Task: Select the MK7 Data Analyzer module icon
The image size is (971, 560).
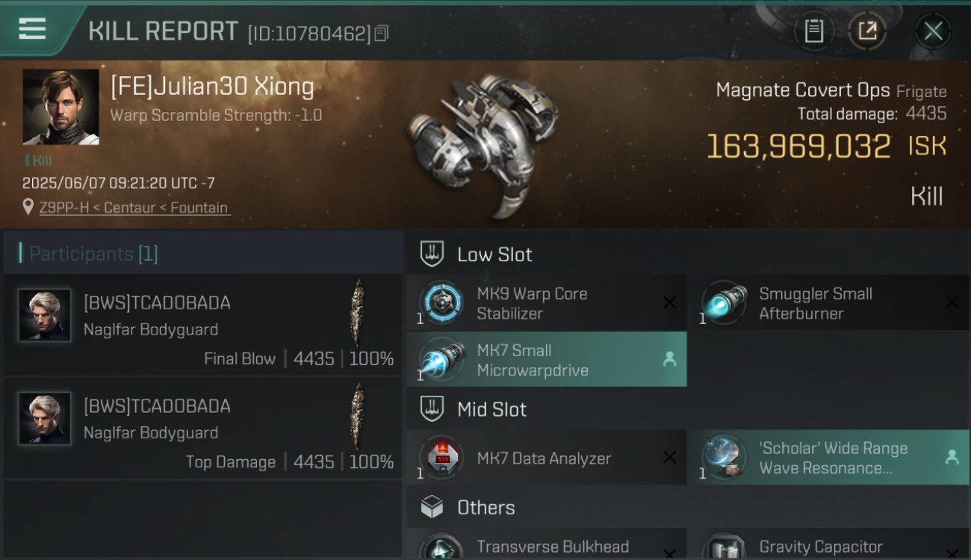Action: click(x=441, y=458)
